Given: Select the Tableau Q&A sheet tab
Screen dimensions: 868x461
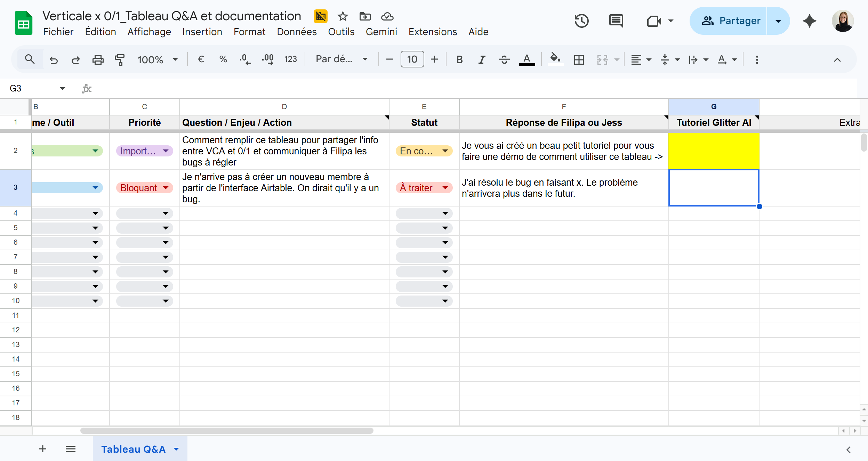Looking at the screenshot, I should [133, 449].
